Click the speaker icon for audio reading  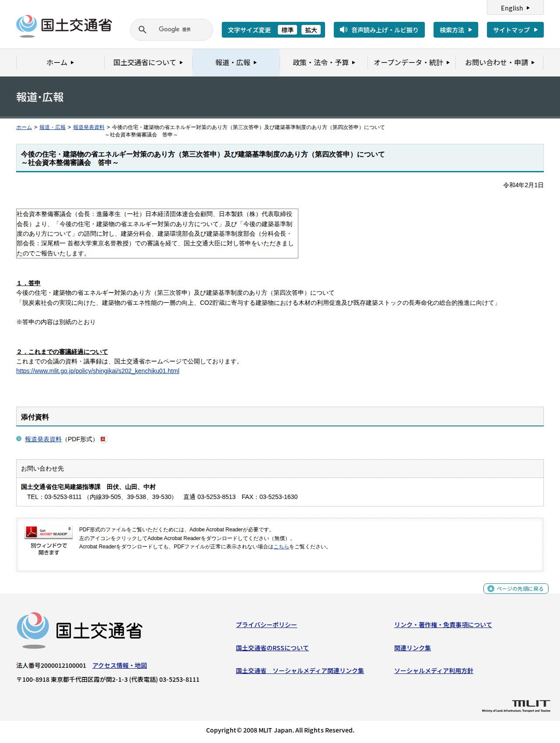coord(344,30)
